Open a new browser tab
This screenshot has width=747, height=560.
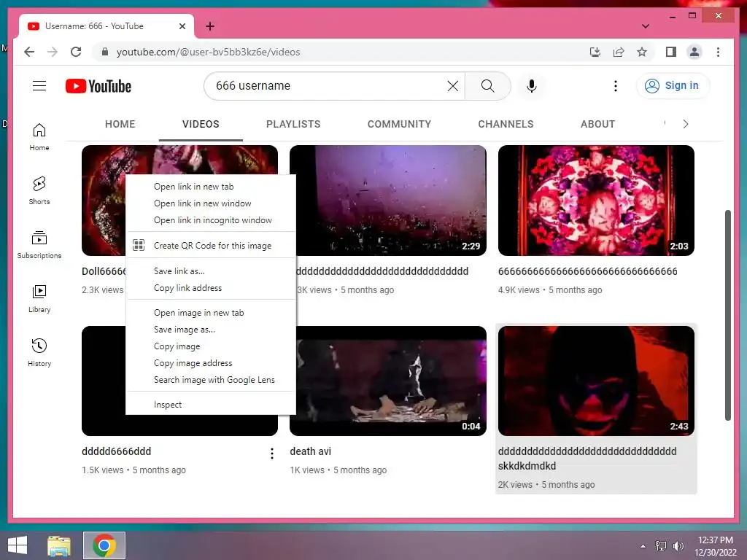209,26
